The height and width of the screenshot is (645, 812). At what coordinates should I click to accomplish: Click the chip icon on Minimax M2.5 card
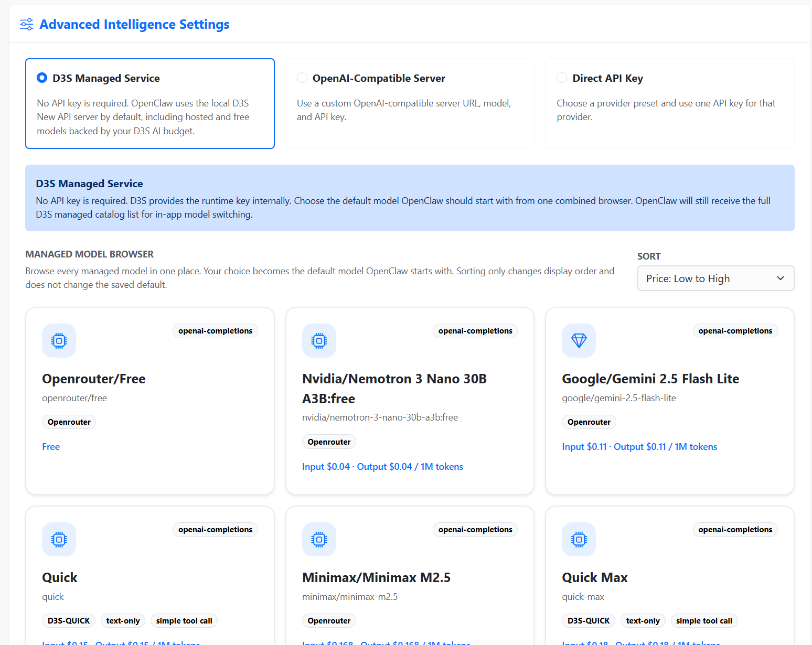(319, 540)
